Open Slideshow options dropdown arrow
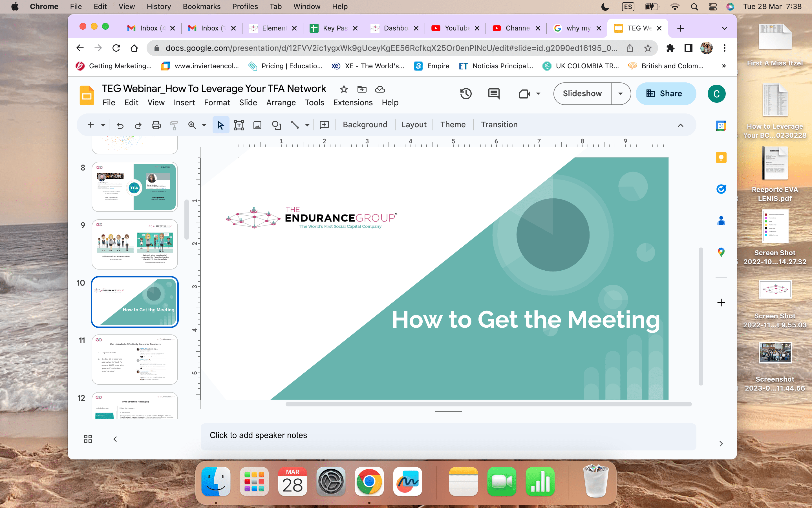812x508 pixels. click(x=620, y=93)
